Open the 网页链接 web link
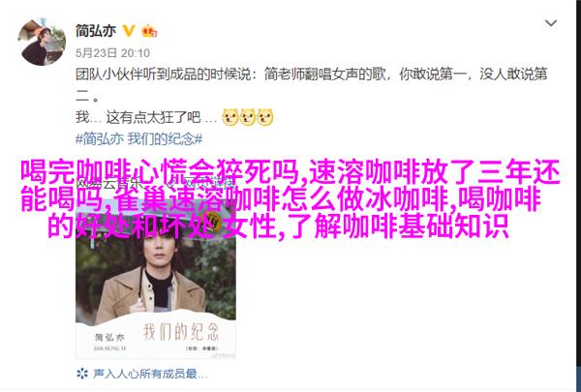Screen dimensions: 581x392 [x=210, y=183]
